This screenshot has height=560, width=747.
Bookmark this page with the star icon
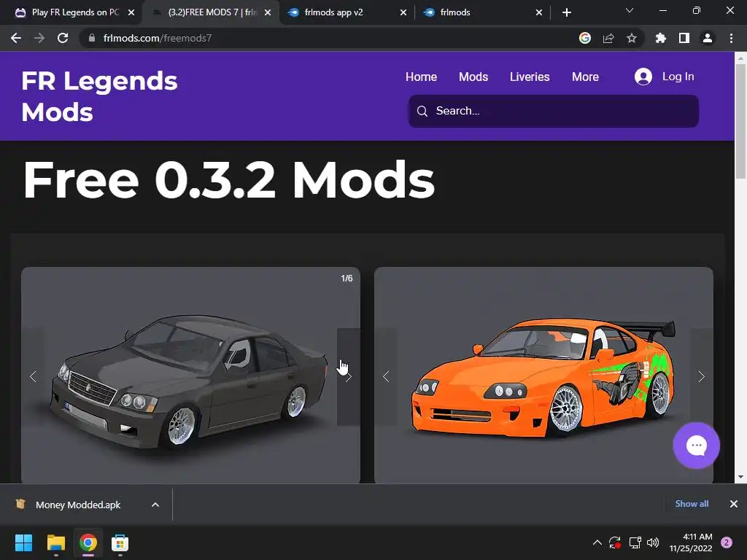pyautogui.click(x=632, y=38)
